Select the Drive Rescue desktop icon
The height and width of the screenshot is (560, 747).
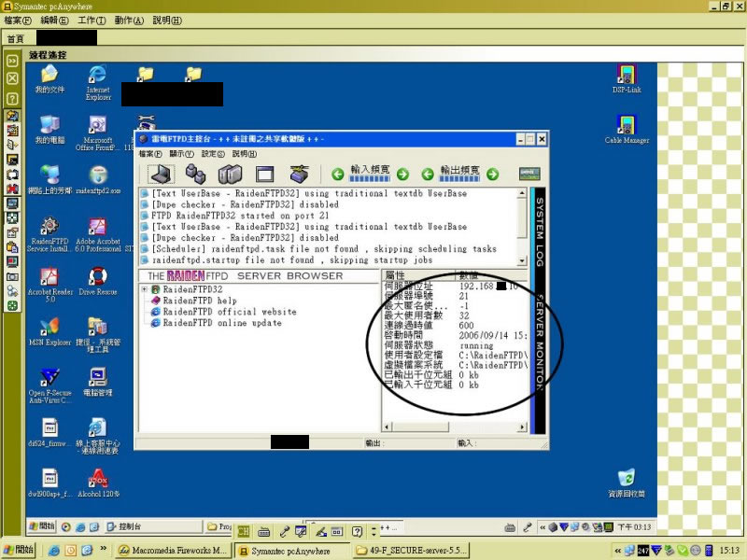(x=98, y=282)
